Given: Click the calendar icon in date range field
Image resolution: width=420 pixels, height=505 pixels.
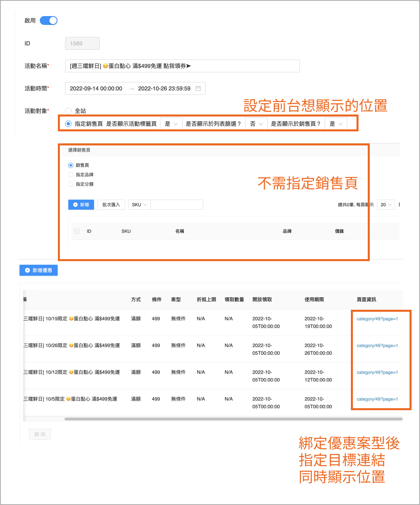Looking at the screenshot, I should [198, 88].
